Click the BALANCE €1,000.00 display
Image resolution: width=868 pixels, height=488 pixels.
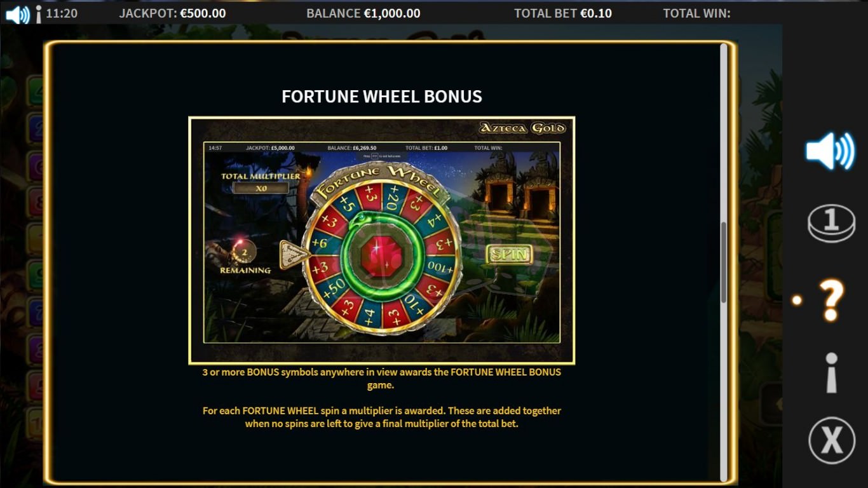363,13
